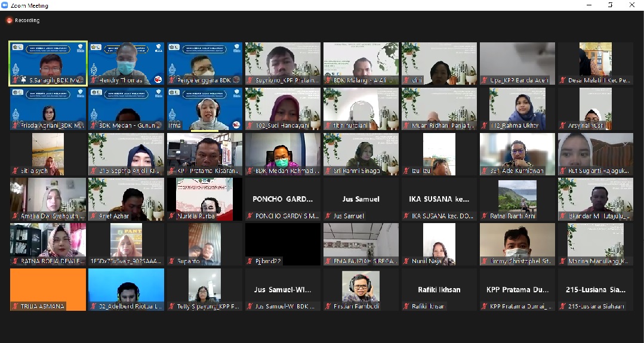This screenshot has width=644, height=343.
Task: Click the red recording indicator dot
Action: [x=9, y=20]
